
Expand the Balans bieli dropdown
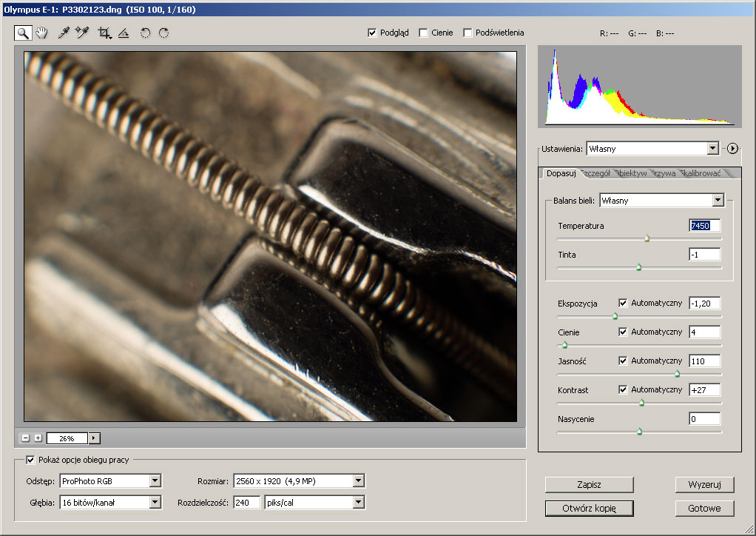tap(717, 200)
